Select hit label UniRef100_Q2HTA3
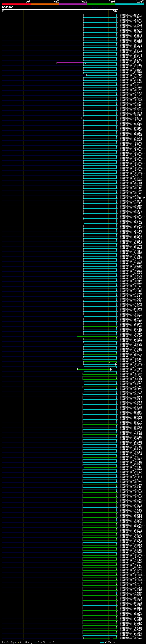Viewport: 146px width, 644px height. (x=131, y=562)
